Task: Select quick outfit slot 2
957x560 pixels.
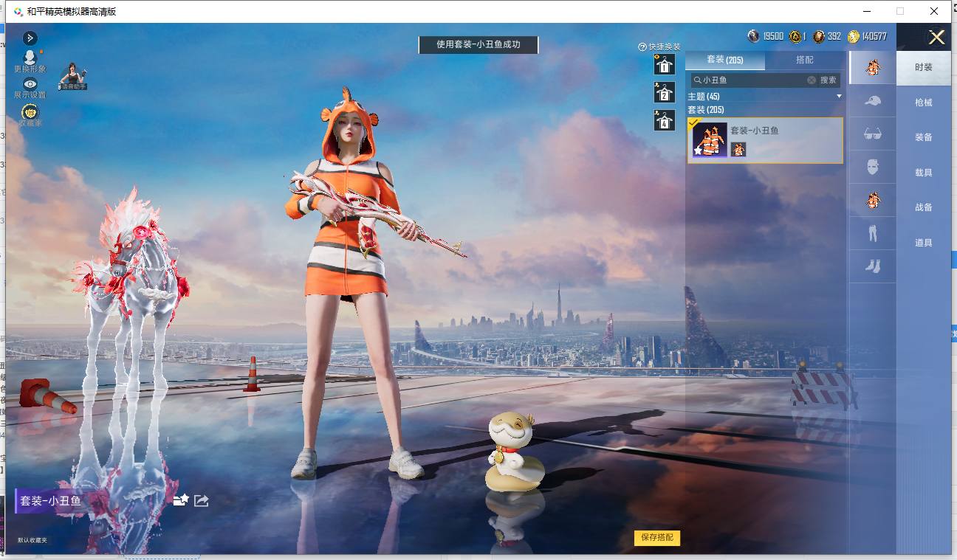Action: [665, 92]
